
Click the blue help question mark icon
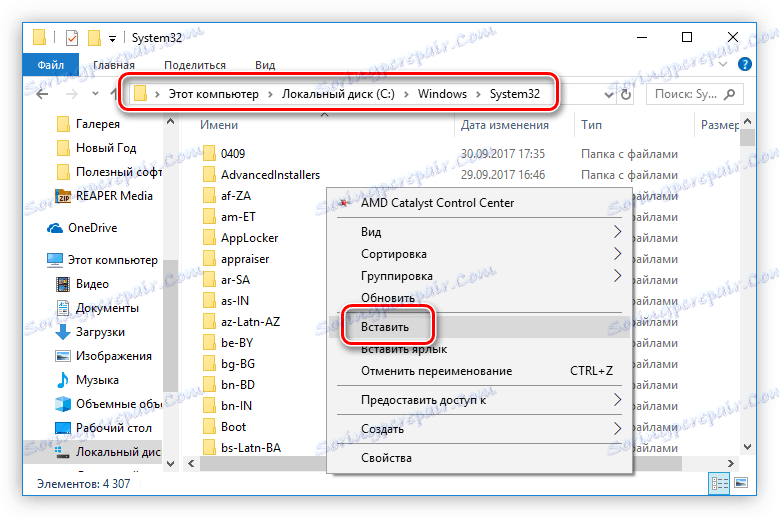point(745,64)
